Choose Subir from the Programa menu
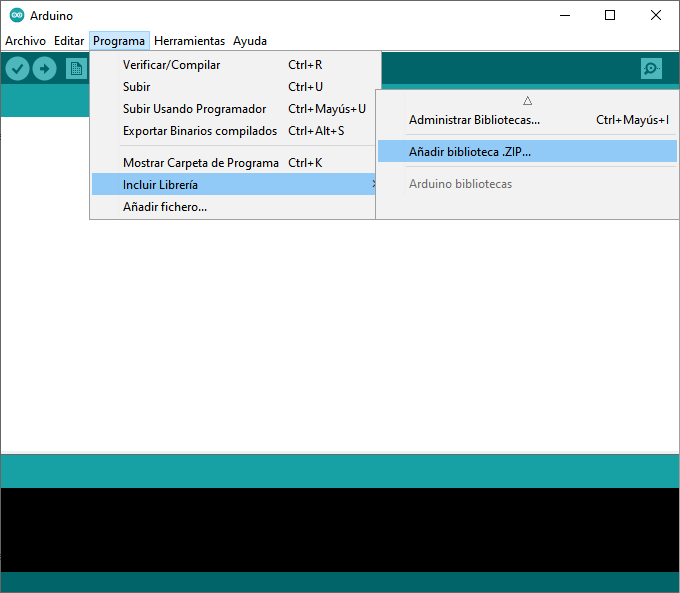The width and height of the screenshot is (680, 593). click(x=233, y=87)
